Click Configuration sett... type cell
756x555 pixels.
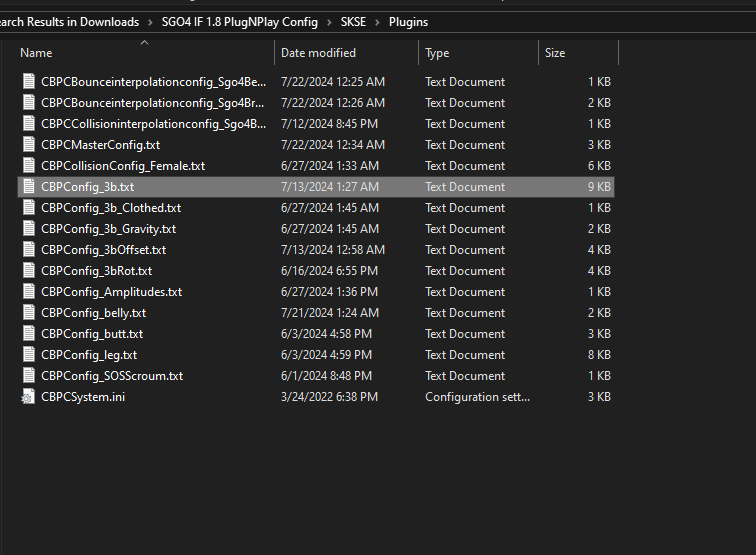477,397
